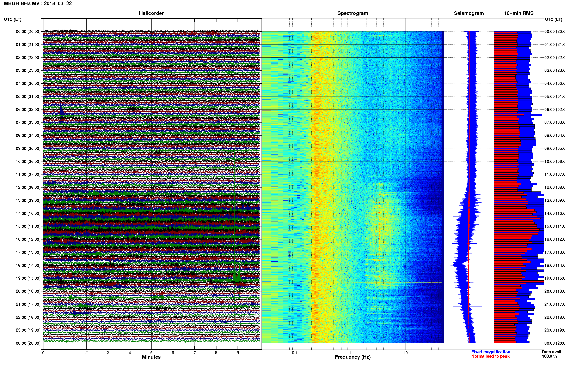The height and width of the screenshot is (368, 588).
Task: Click the Helicorder time label 20:00 (16:00)
Action: click(28, 291)
